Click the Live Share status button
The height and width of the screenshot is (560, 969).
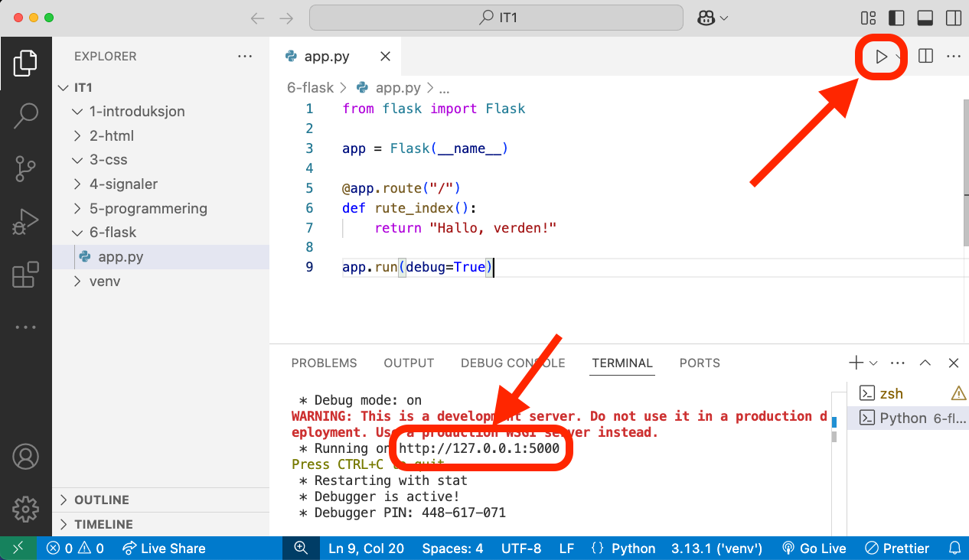[x=164, y=549]
